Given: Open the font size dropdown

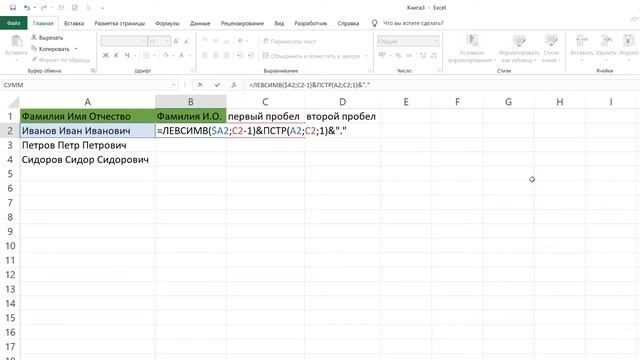Looking at the screenshot, I should (167, 41).
